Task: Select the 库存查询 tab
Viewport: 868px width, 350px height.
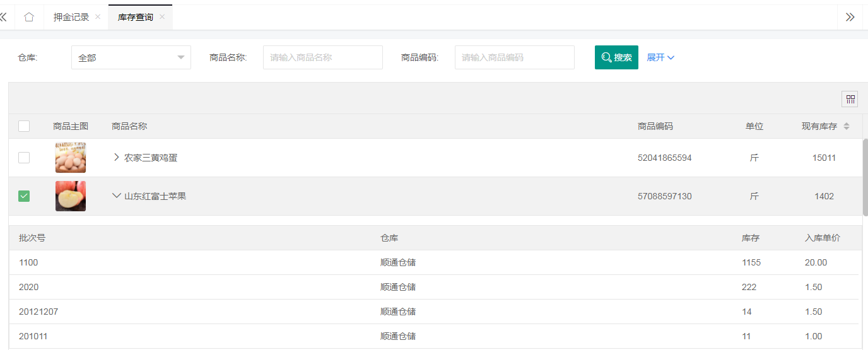Action: click(x=136, y=17)
